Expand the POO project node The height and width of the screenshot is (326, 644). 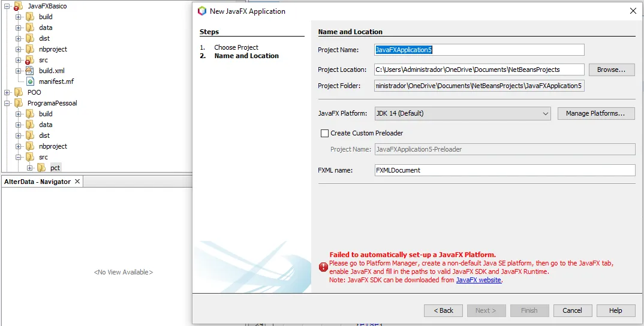(7, 92)
